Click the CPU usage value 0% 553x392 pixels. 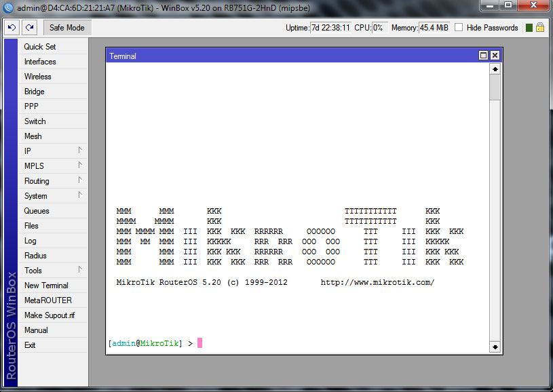click(x=380, y=28)
